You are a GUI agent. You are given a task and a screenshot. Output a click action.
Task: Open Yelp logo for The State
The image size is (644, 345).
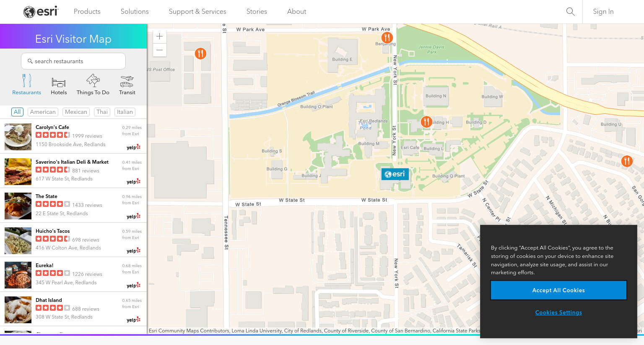[x=133, y=216]
